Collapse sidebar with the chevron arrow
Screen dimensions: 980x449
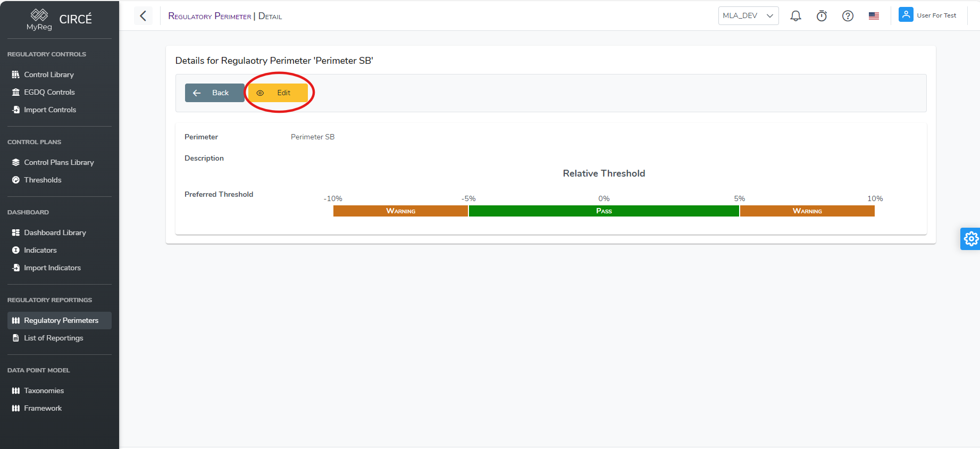coord(143,16)
